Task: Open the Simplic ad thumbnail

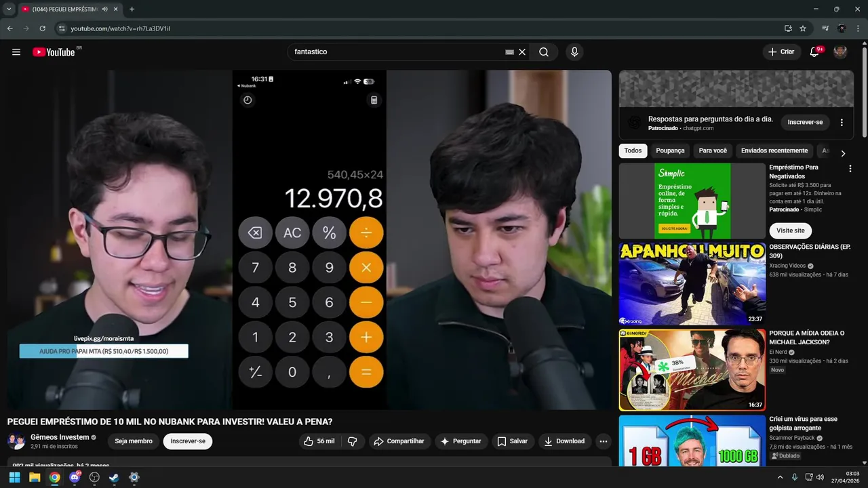Action: 692,201
